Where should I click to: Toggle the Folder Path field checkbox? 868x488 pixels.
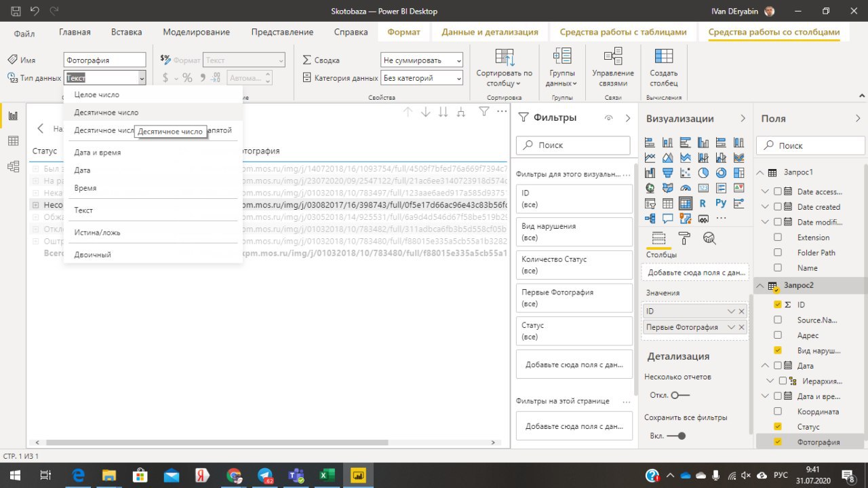coord(778,252)
